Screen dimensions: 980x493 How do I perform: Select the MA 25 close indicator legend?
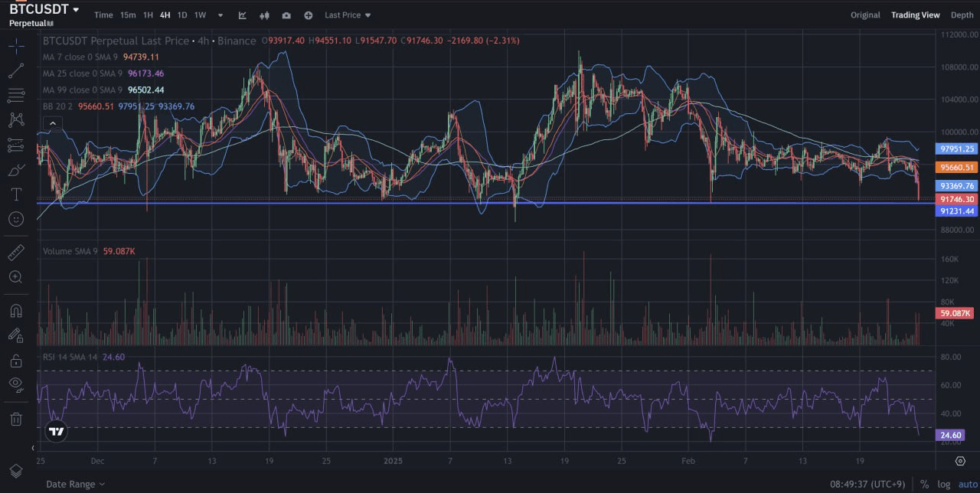pos(103,73)
